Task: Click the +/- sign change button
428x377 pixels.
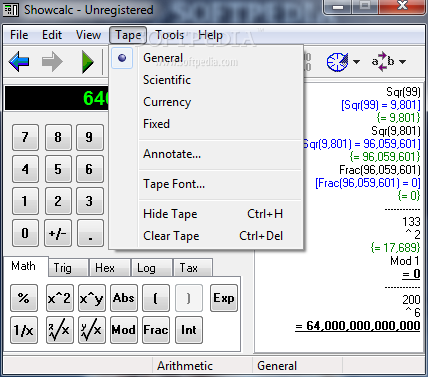Action: [x=58, y=233]
